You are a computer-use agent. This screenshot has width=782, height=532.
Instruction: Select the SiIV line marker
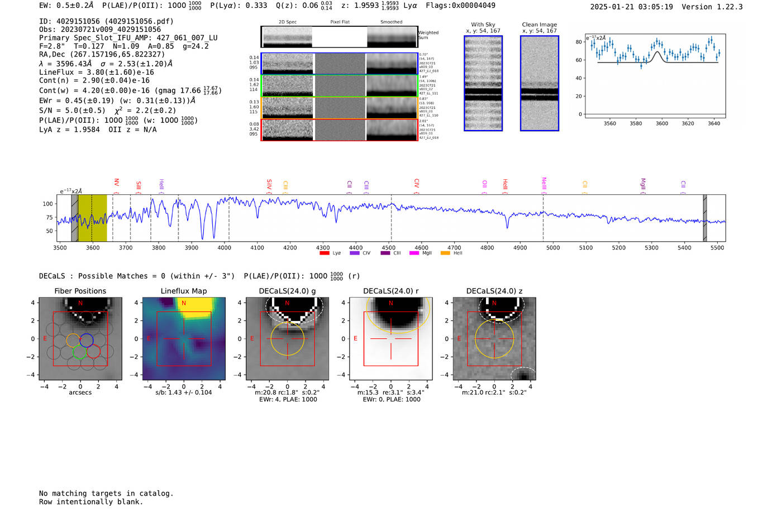pyautogui.click(x=269, y=185)
